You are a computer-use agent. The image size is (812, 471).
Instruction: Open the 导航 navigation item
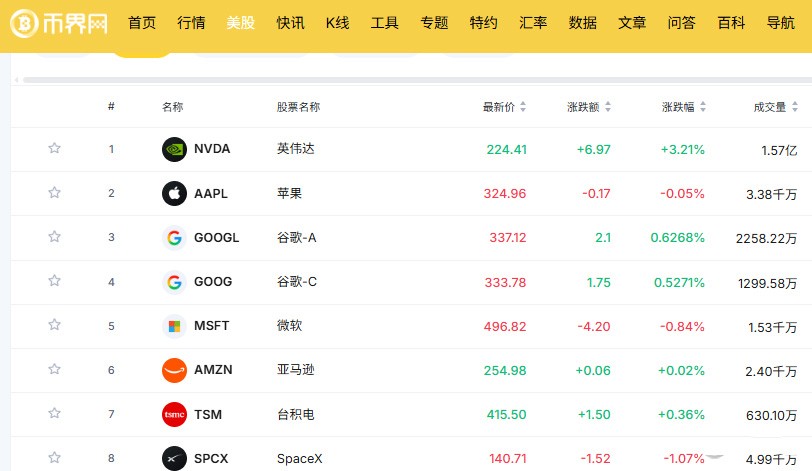point(780,23)
